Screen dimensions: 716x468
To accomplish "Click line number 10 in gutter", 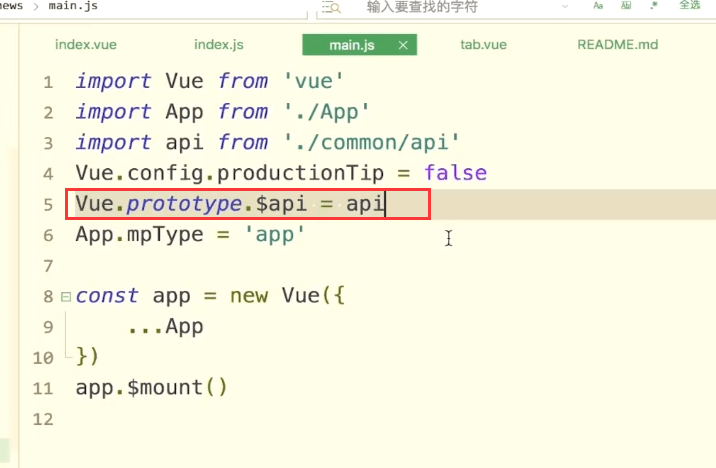I will click(x=43, y=358).
